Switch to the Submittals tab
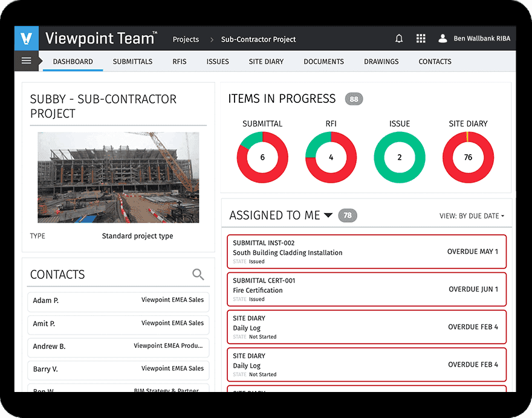 [132, 61]
